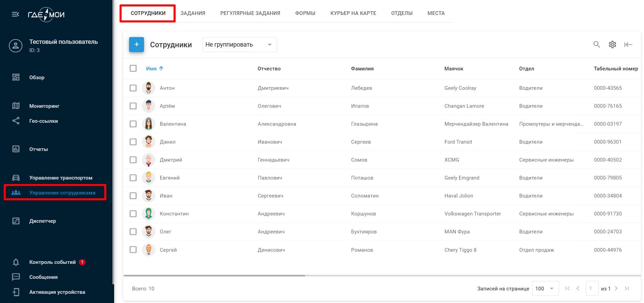Sort by the Имя column header

[x=151, y=69]
